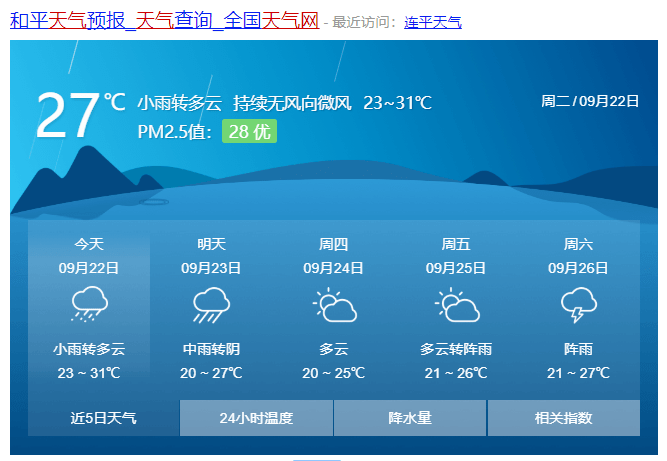Screen dimensions: 667x461
Task: Click tomorrow's range 20 ~ 27℃
Action: 211,373
